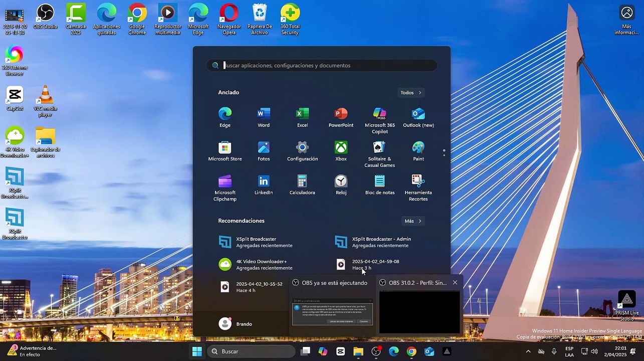Screen dimensions: 644x361
Task: Launch Fotos app in Start menu
Action: pos(264,151)
